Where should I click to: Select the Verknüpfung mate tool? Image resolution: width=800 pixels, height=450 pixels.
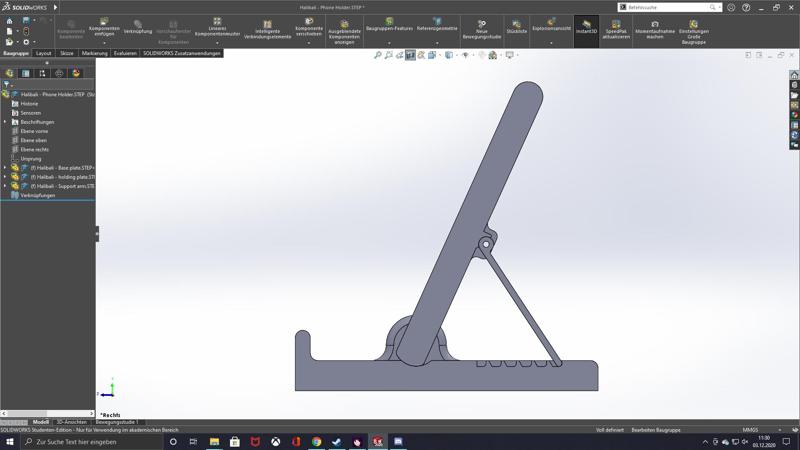[138, 27]
